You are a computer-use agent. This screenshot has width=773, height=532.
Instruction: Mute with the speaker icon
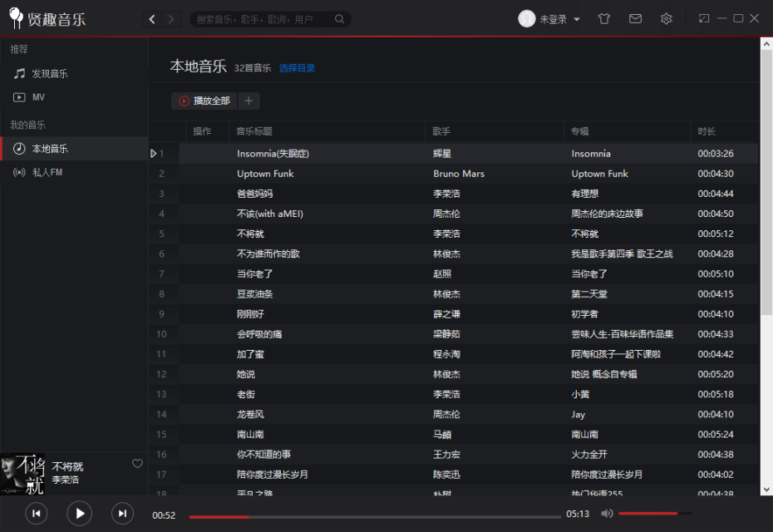(607, 513)
